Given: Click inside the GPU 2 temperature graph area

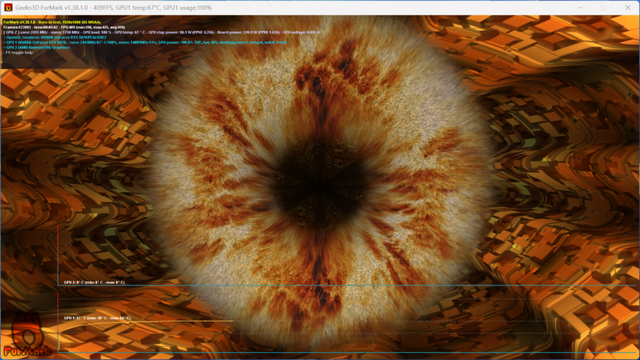Looking at the screenshot, I should 347,255.
